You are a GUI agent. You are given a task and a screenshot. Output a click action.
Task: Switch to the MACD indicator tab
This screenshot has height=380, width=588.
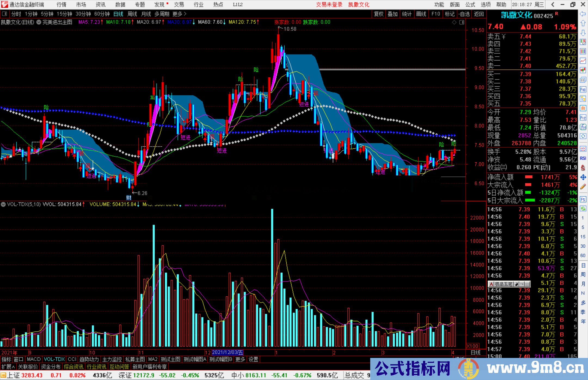[34, 359]
